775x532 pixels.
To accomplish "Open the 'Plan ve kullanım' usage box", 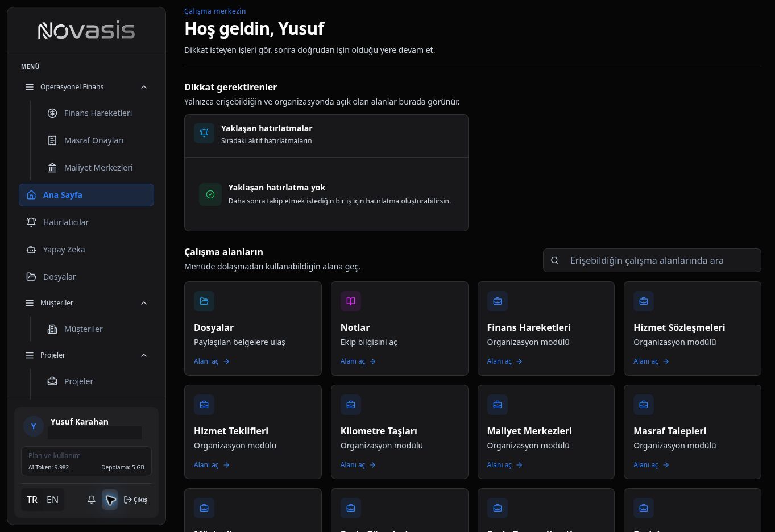I will tap(86, 461).
